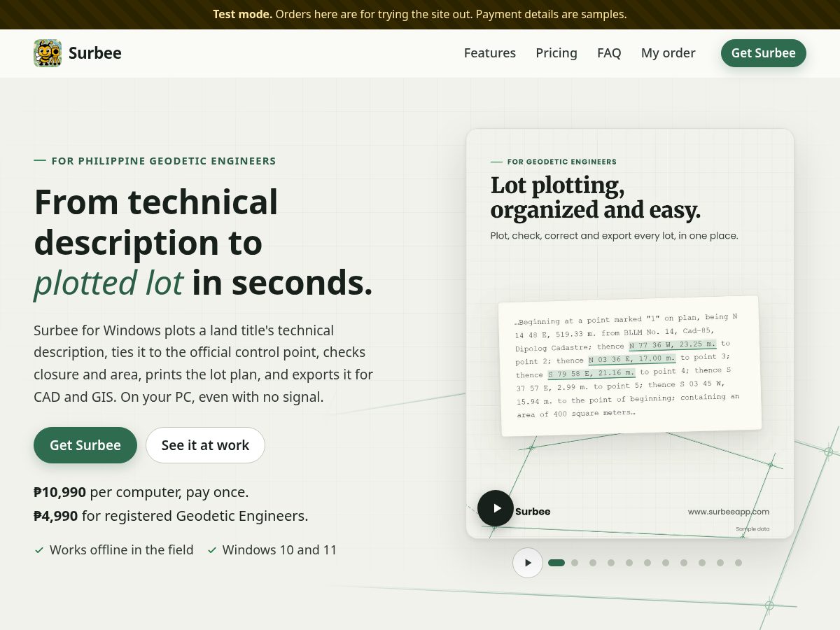Click the 'Test mode.' banner text

243,14
